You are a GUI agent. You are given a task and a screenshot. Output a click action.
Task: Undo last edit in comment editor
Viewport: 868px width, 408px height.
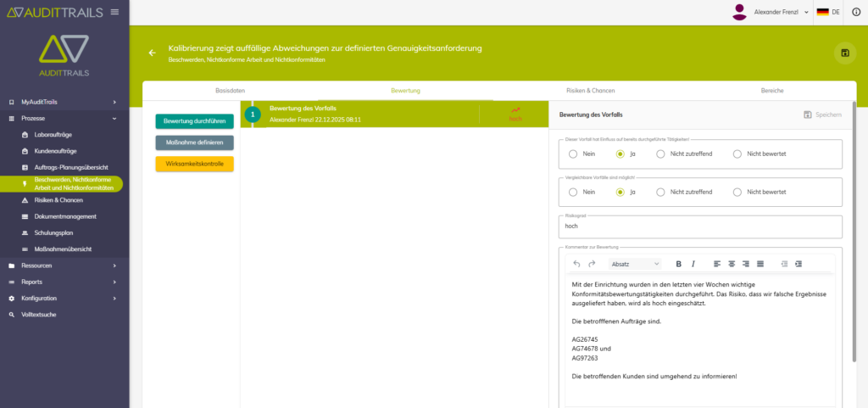point(577,264)
